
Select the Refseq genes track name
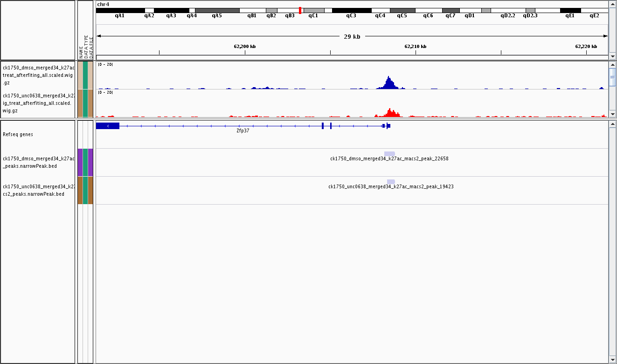tap(18, 134)
